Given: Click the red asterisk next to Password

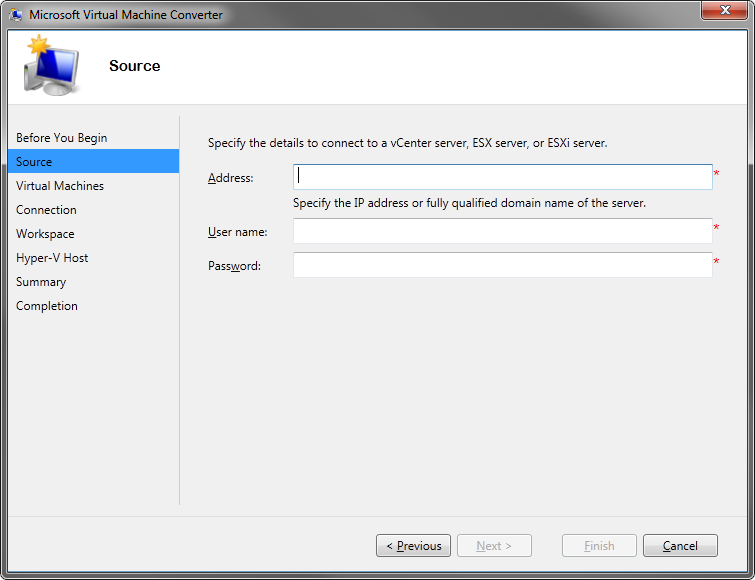Looking at the screenshot, I should click(716, 261).
